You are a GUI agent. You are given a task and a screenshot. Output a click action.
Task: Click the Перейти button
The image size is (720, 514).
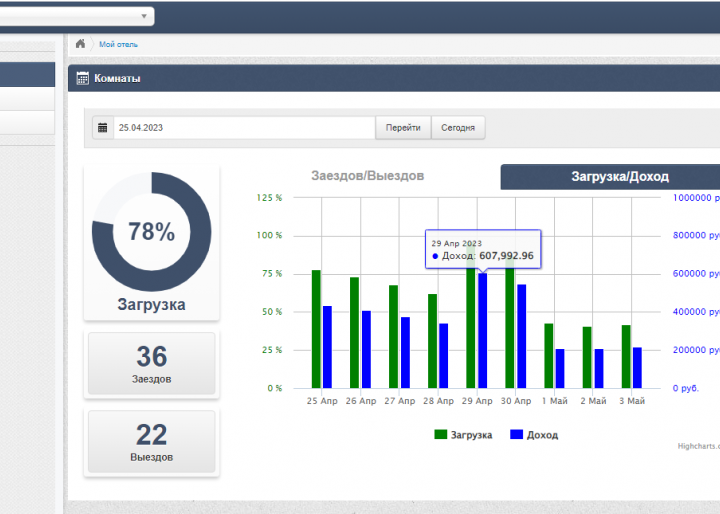coord(403,128)
